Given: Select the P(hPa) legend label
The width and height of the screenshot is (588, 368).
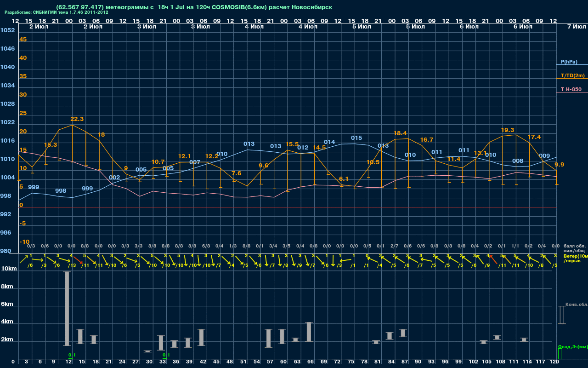Looking at the screenshot, I should point(569,62).
